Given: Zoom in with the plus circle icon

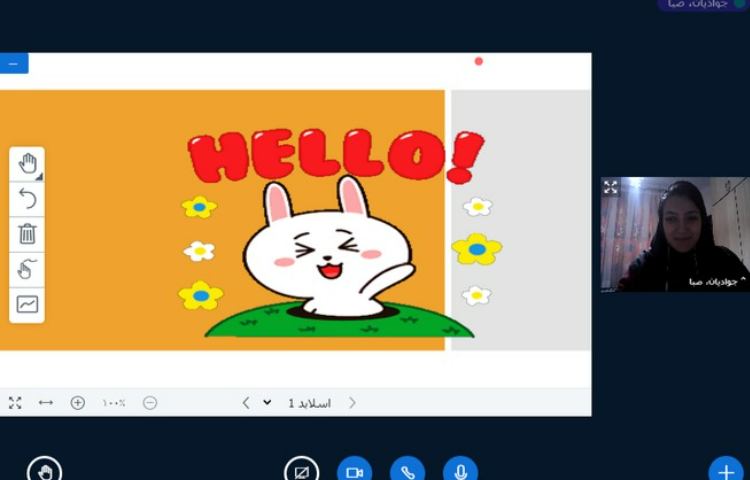Looking at the screenshot, I should click(78, 403).
